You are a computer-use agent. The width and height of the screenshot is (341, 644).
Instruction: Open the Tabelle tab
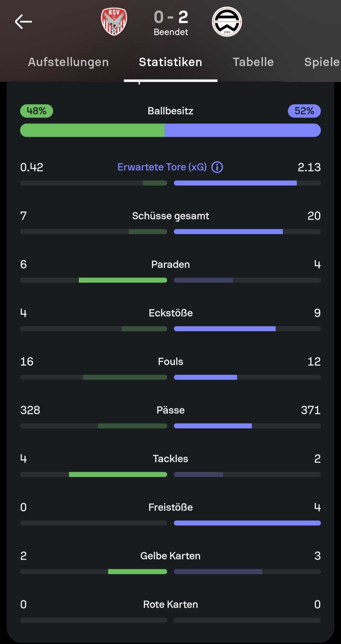253,62
